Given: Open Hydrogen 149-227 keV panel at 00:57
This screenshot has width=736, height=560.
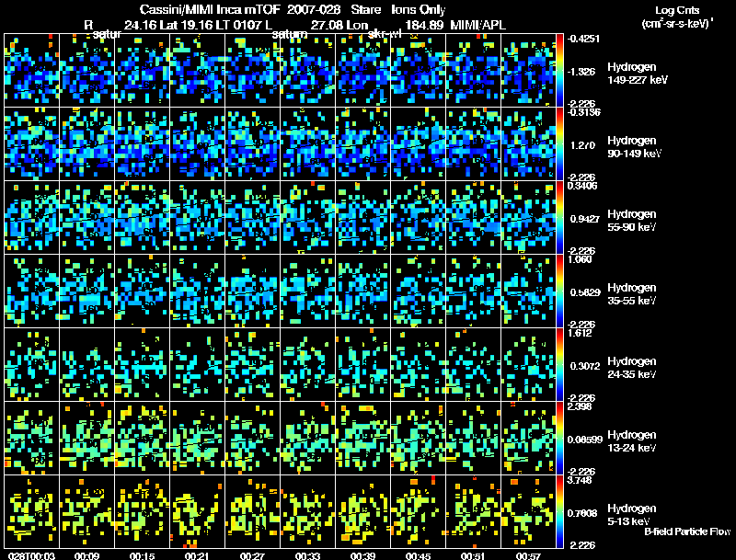Looking at the screenshot, I should tap(528, 71).
